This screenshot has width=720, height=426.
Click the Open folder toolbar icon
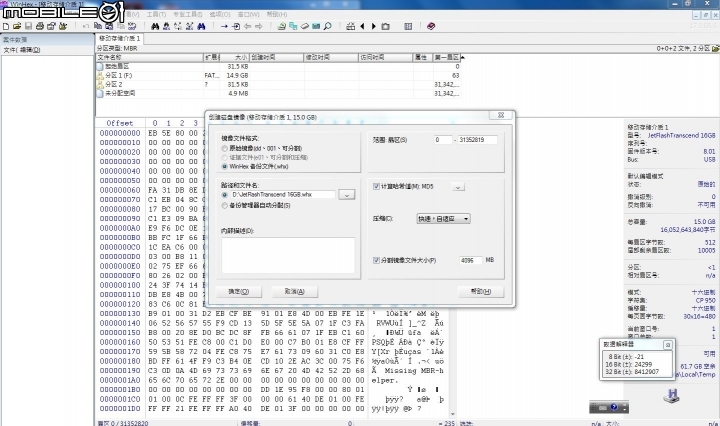point(63,27)
